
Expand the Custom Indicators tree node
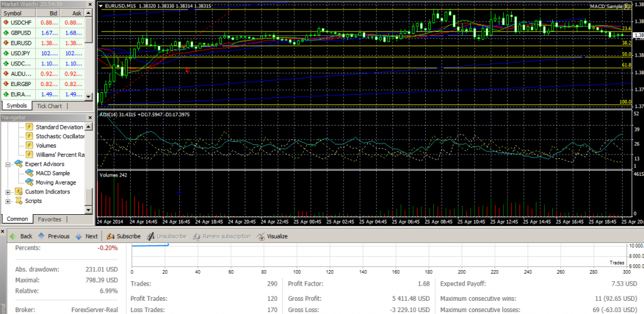coord(8,192)
